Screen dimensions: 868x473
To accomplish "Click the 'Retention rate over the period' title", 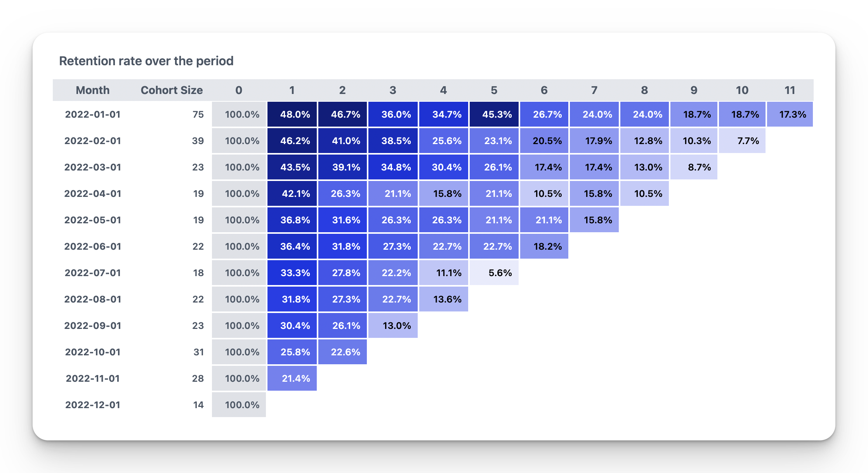I will click(x=146, y=61).
